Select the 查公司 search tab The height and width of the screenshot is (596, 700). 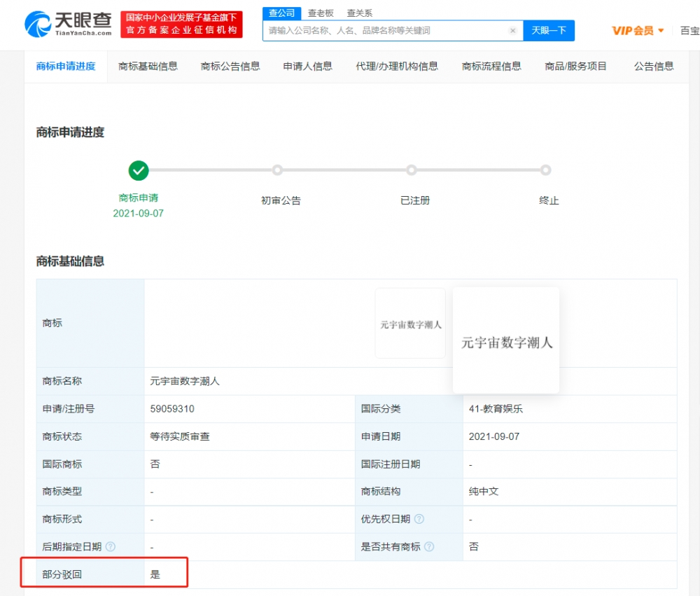coord(281,13)
